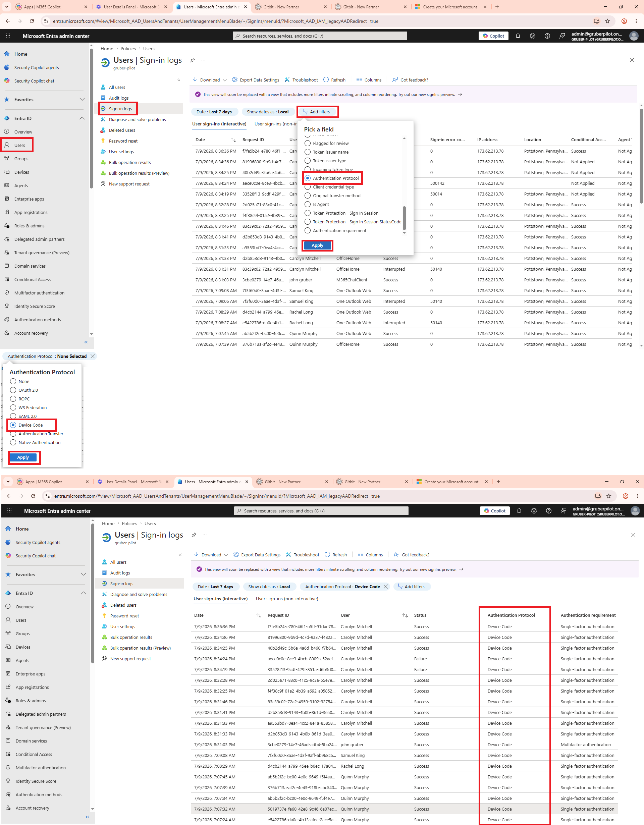This screenshot has width=644, height=825.
Task: Expand Download dropdown arrow in lower window
Action: click(226, 555)
